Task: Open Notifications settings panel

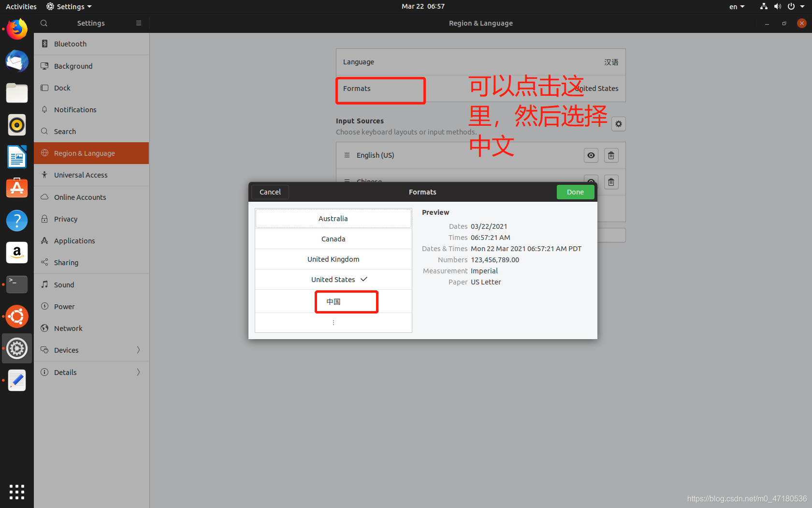Action: 91,110
